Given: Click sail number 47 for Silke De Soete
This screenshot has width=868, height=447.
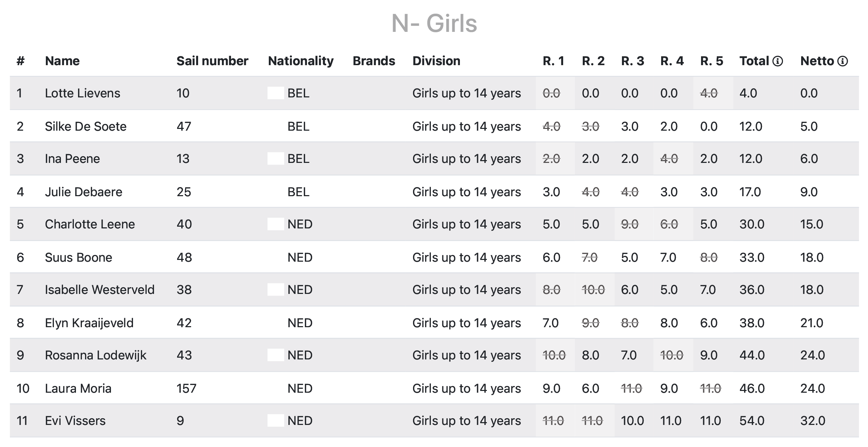Looking at the screenshot, I should point(184,126).
